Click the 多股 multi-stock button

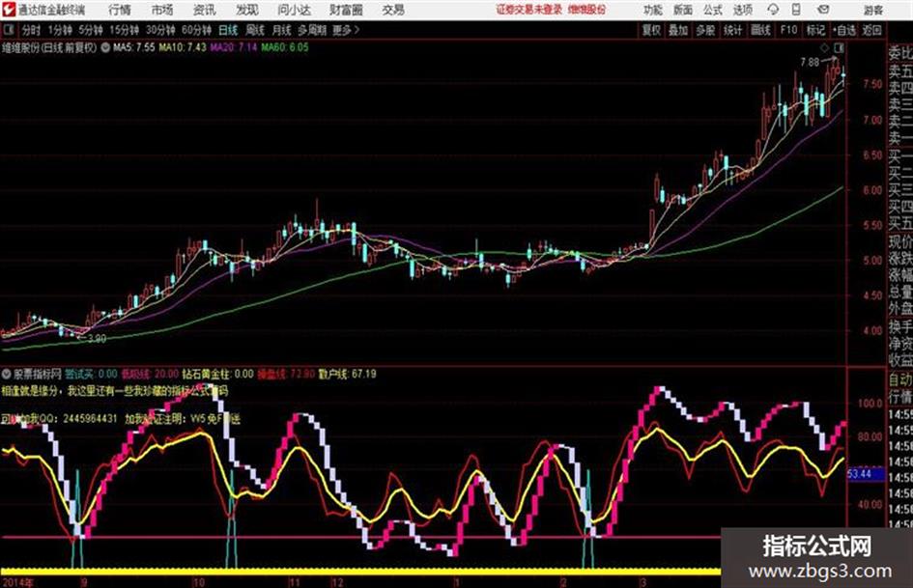705,30
